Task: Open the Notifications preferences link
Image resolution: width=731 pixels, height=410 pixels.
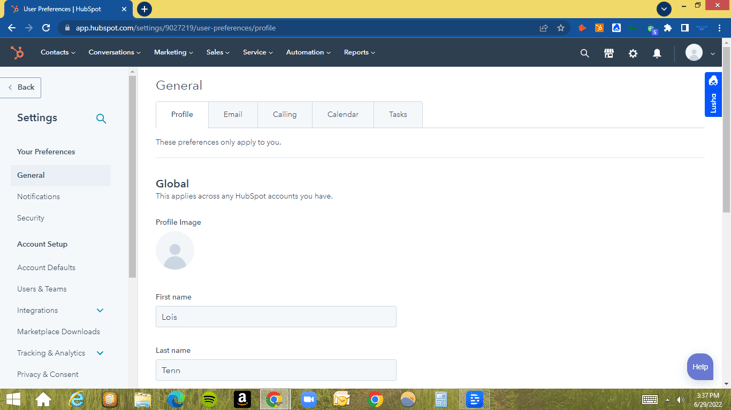Action: click(x=38, y=197)
